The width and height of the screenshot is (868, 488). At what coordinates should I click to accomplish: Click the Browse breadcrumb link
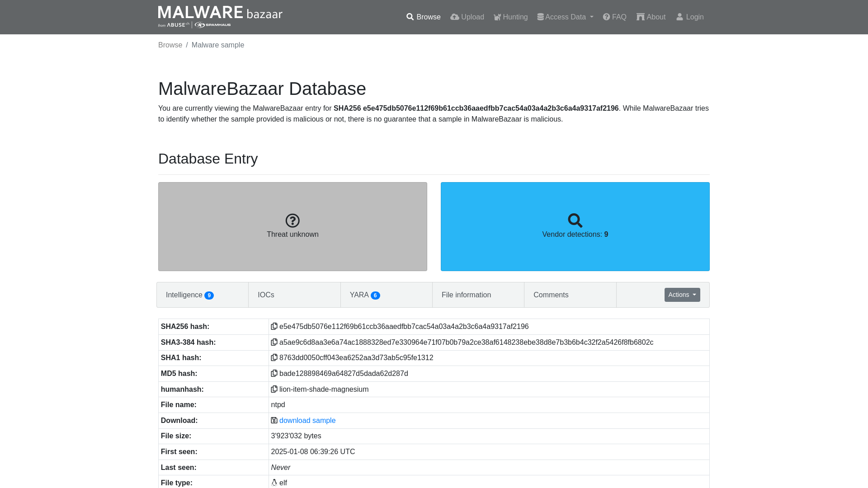170,45
